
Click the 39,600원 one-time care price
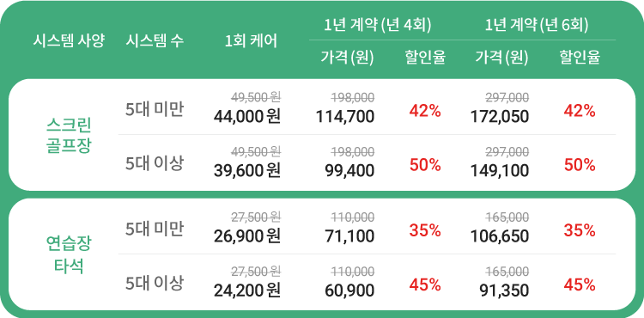(x=246, y=170)
